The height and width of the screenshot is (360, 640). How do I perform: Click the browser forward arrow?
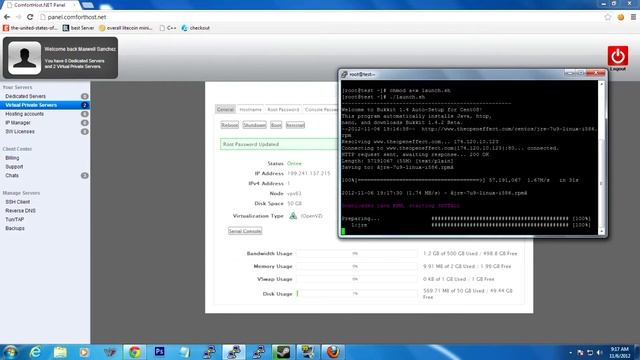[x=18, y=17]
